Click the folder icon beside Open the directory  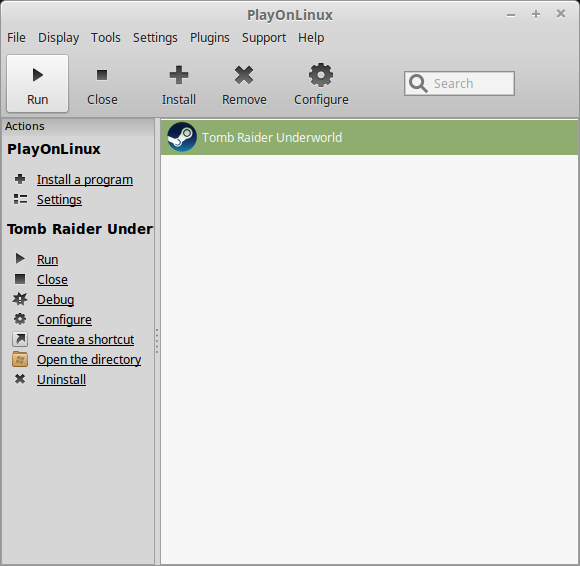click(20, 359)
